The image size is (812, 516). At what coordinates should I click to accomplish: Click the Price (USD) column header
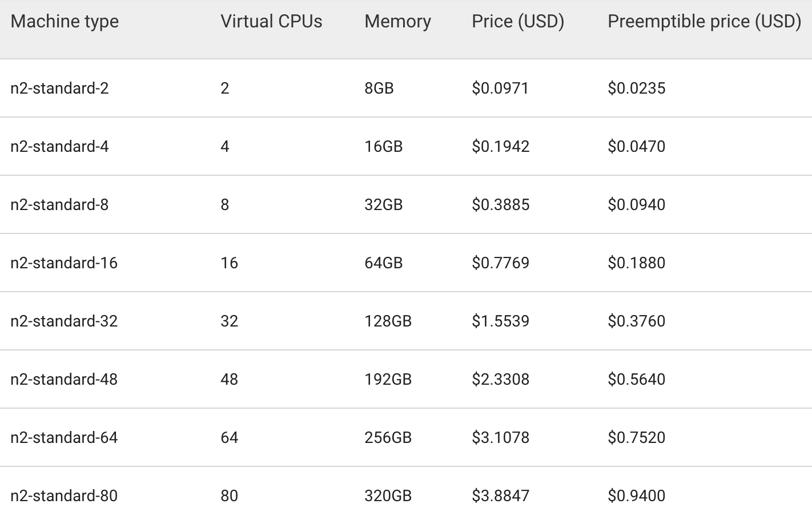(518, 22)
